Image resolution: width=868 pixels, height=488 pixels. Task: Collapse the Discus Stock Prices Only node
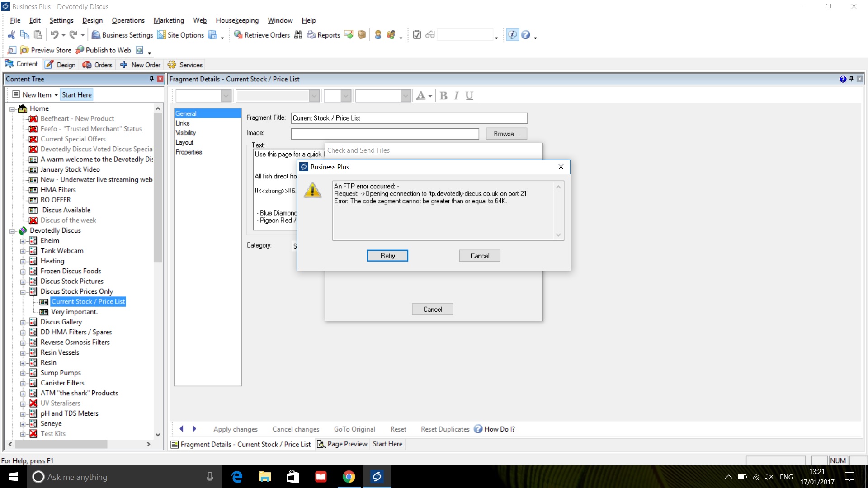click(x=23, y=292)
